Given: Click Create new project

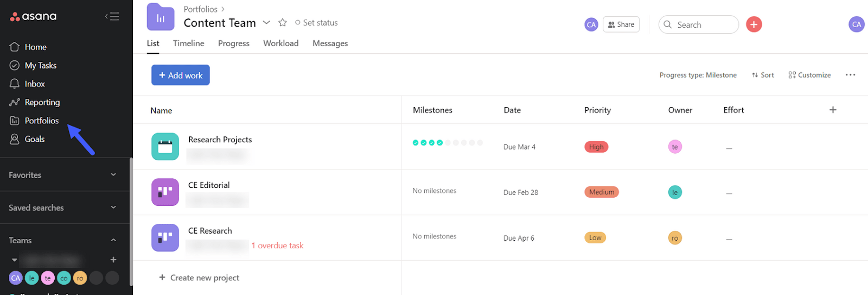Looking at the screenshot, I should 199,278.
